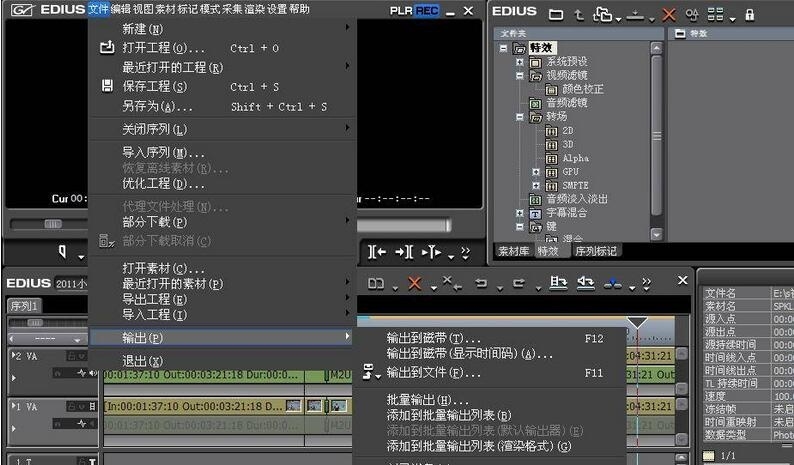794x465 pixels.
Task: Toggle waveform display on track 2 VA
Action: pos(82,373)
